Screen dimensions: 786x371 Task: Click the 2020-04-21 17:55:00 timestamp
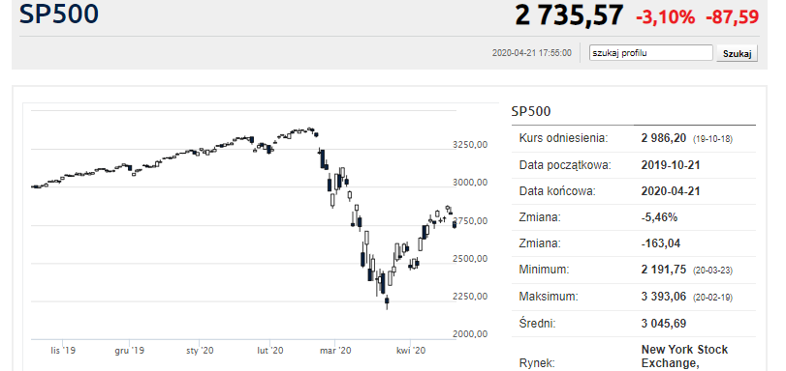(x=531, y=53)
